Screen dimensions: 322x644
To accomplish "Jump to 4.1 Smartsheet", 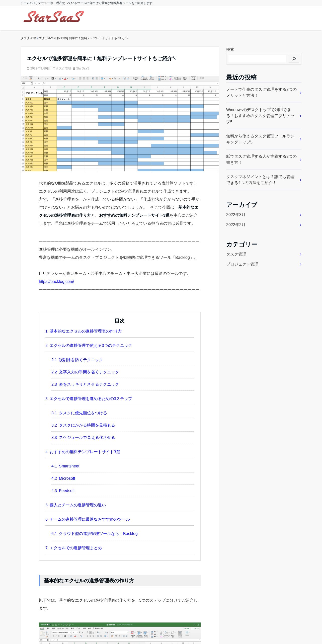I will (65, 466).
